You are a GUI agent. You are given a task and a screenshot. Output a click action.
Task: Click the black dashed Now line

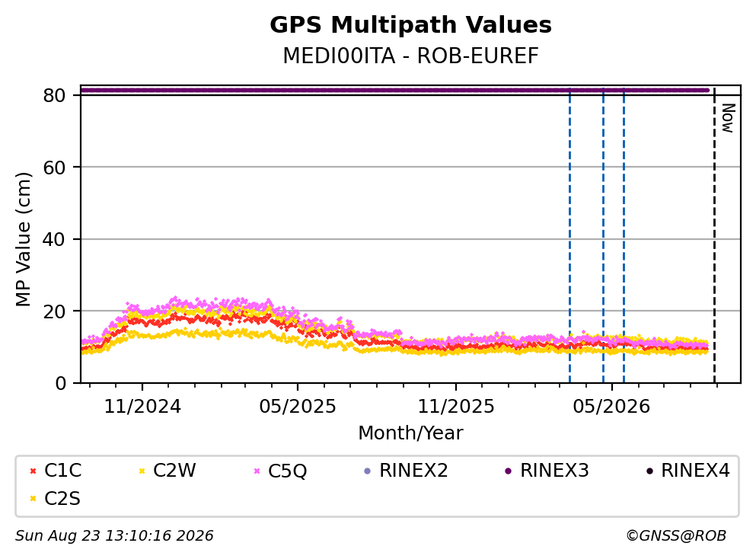[x=715, y=235]
